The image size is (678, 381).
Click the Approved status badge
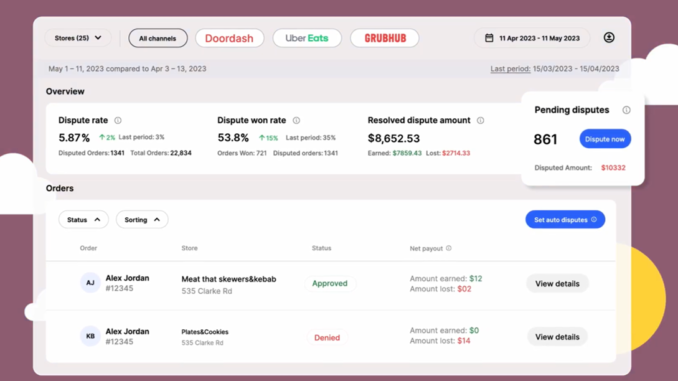coord(330,283)
